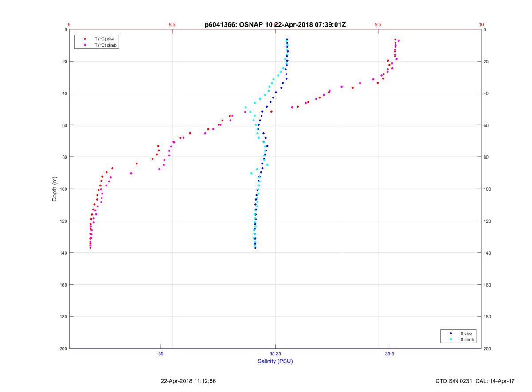
Task: Click the magenta climb marker in temperature legend
Action: pyautogui.click(x=85, y=45)
